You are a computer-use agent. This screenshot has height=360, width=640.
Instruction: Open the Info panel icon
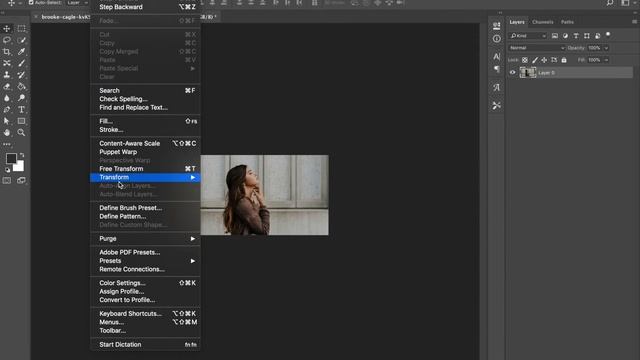pyautogui.click(x=496, y=39)
